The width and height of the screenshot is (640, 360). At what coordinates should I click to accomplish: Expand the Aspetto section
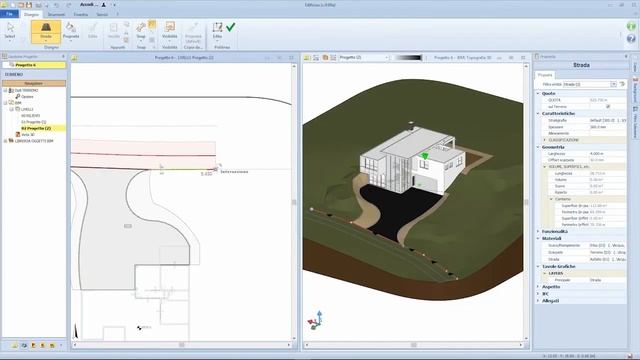pos(538,287)
